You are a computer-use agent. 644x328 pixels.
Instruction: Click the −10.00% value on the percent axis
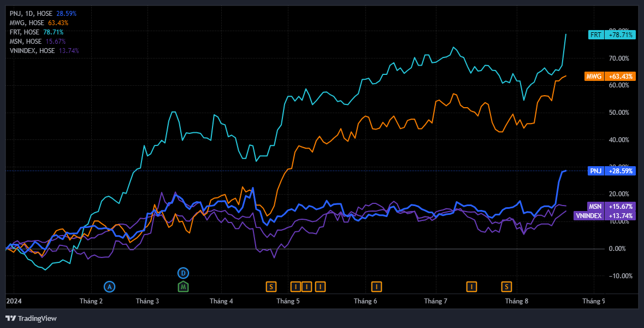621,276
